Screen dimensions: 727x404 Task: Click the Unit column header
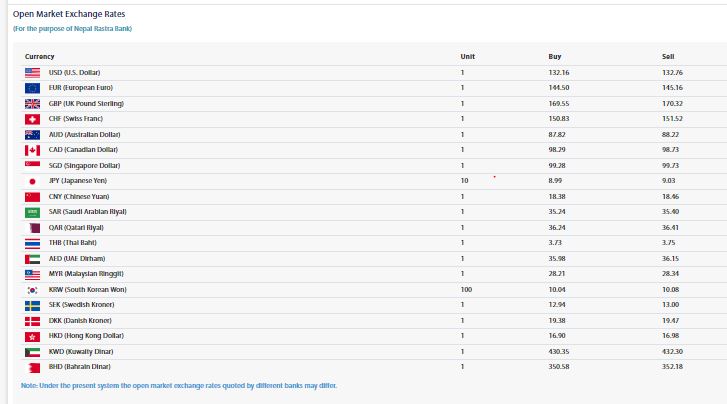click(467, 56)
